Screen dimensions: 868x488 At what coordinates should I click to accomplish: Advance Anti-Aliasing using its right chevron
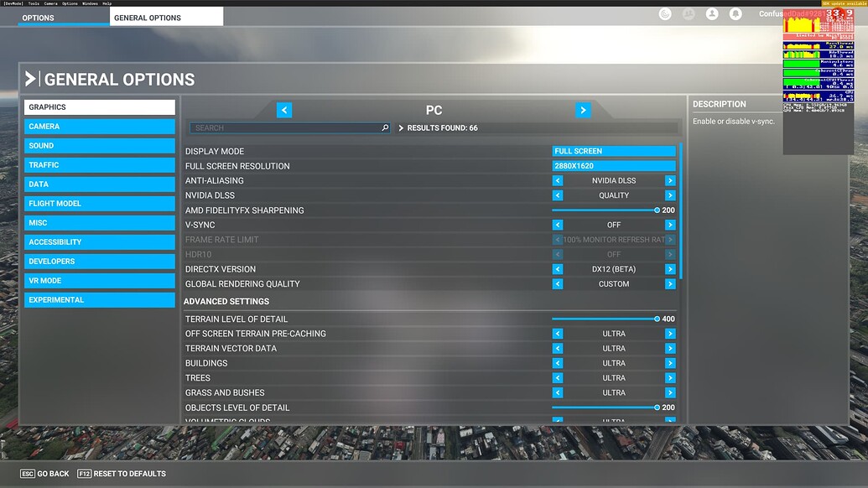pyautogui.click(x=669, y=180)
